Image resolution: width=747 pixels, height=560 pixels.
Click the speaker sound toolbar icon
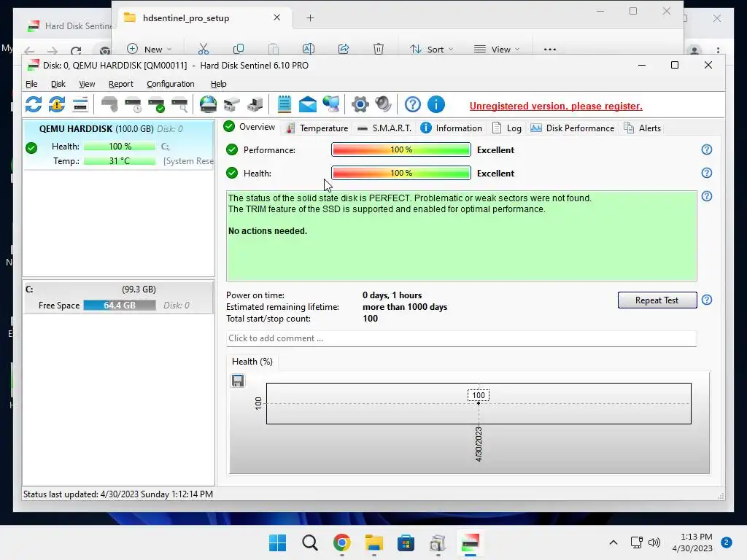pyautogui.click(x=383, y=104)
